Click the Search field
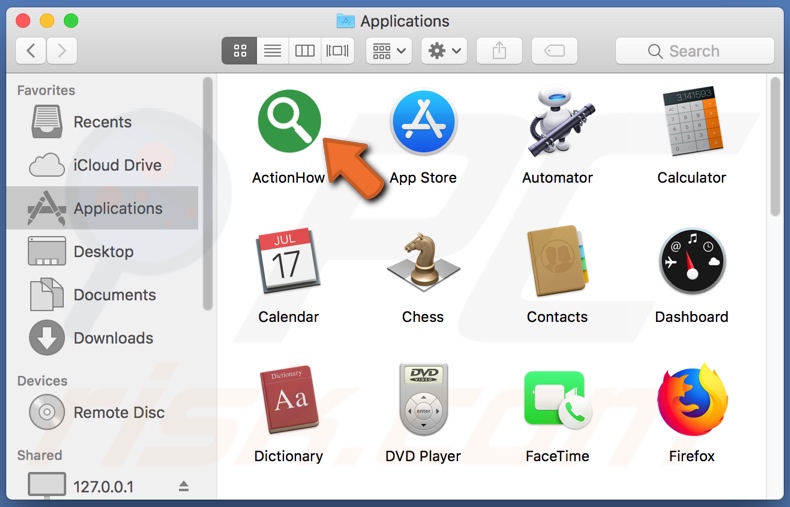The height and width of the screenshot is (507, 790). 695,51
